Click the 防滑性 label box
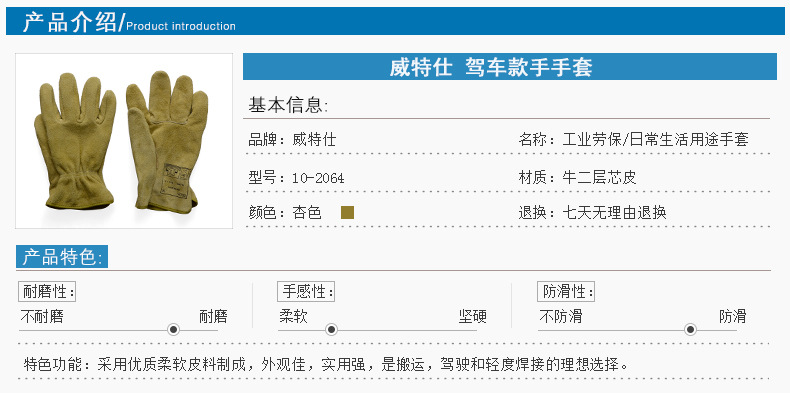This screenshot has width=790, height=393. coord(566,292)
